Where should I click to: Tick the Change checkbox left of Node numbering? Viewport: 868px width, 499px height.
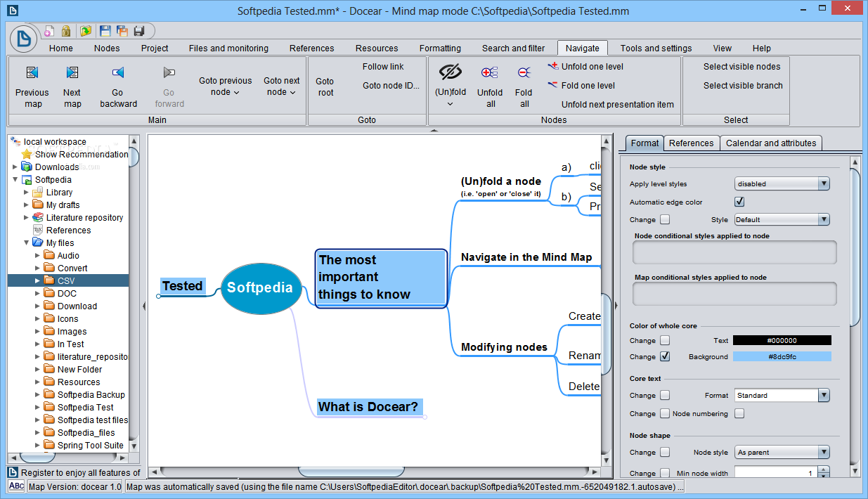coord(665,414)
